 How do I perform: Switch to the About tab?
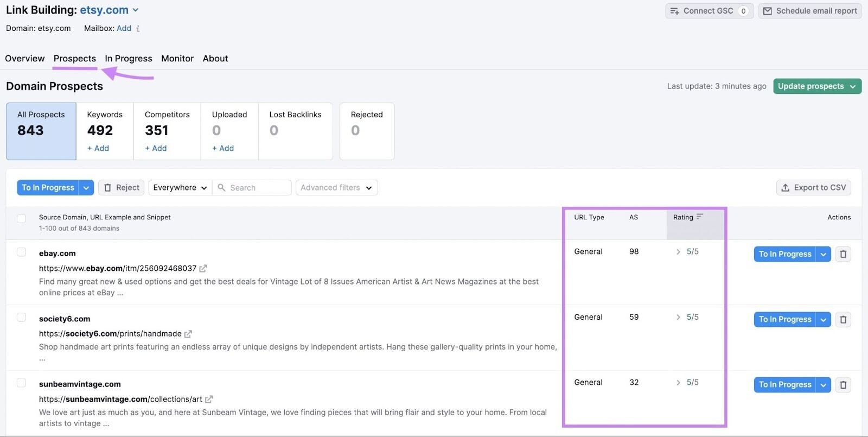pos(215,59)
